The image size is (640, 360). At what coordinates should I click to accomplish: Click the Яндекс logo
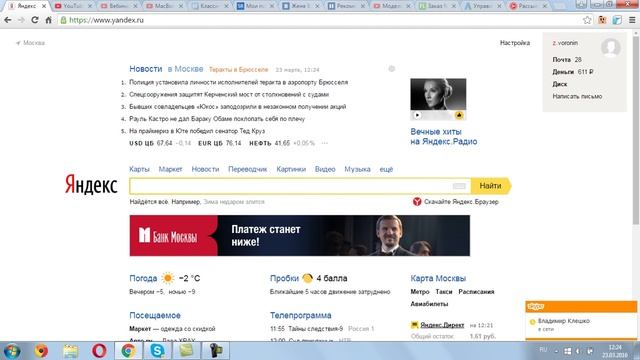[91, 185]
